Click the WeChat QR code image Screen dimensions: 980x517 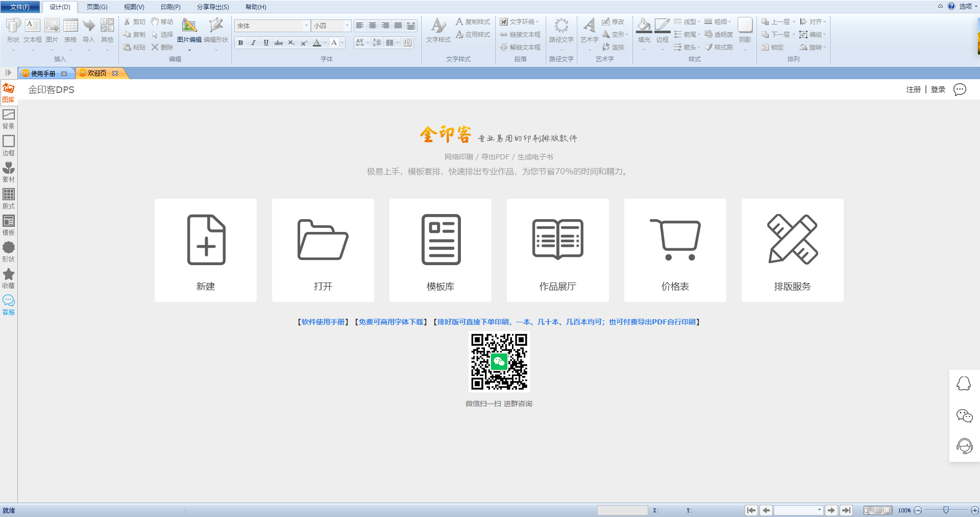pyautogui.click(x=499, y=361)
